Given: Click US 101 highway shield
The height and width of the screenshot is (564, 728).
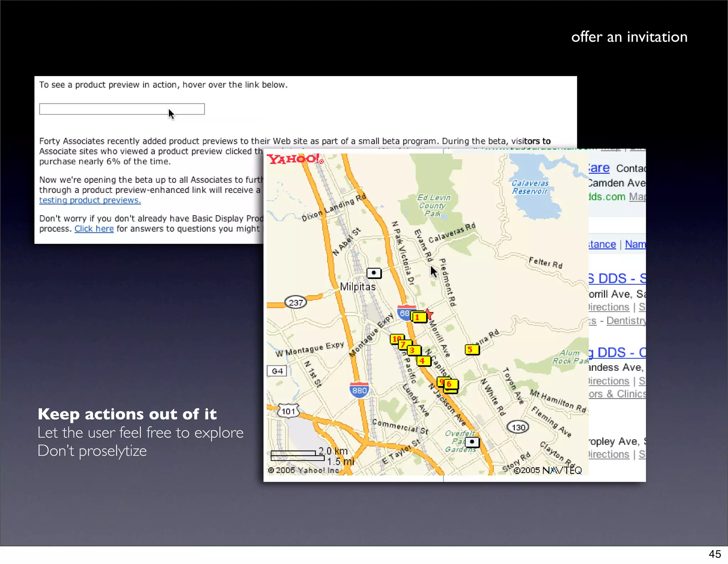Looking at the screenshot, I should point(288,411).
